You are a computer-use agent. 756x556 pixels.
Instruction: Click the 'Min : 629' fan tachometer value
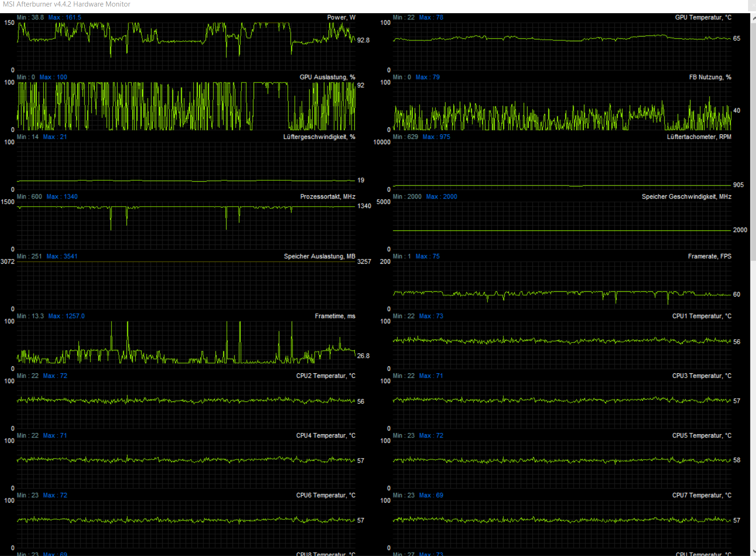tap(405, 137)
